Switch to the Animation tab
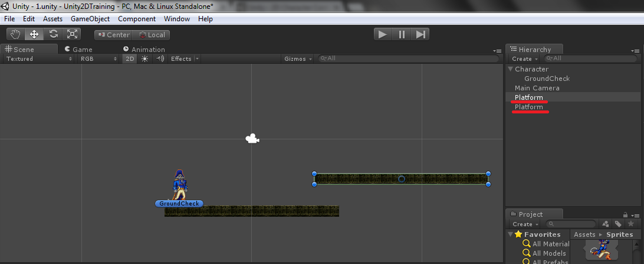The image size is (644, 264). (x=144, y=50)
